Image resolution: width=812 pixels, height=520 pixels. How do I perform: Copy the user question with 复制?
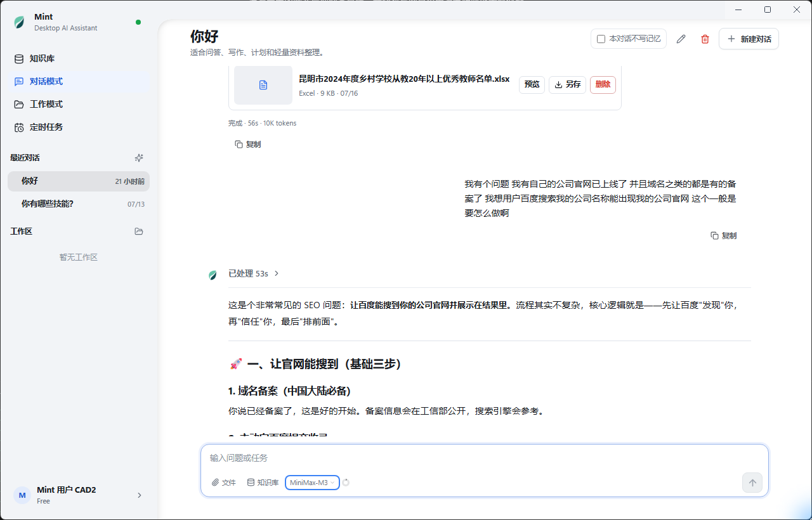click(x=723, y=236)
